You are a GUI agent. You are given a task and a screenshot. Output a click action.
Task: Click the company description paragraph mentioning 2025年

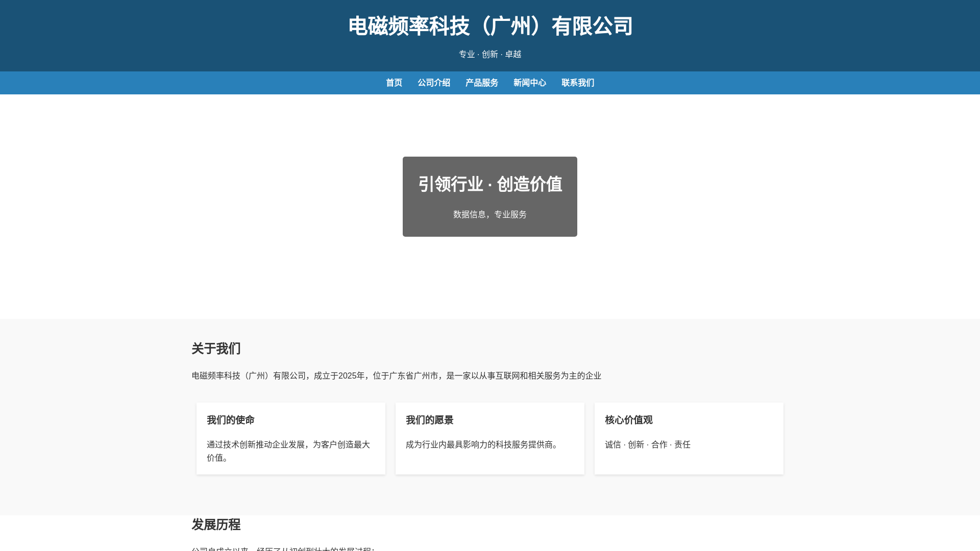tap(397, 375)
